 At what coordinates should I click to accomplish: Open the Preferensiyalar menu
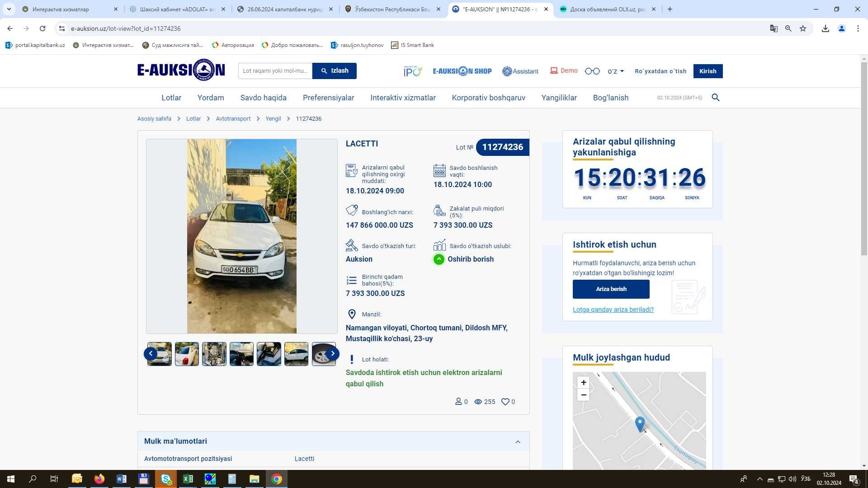click(x=329, y=98)
